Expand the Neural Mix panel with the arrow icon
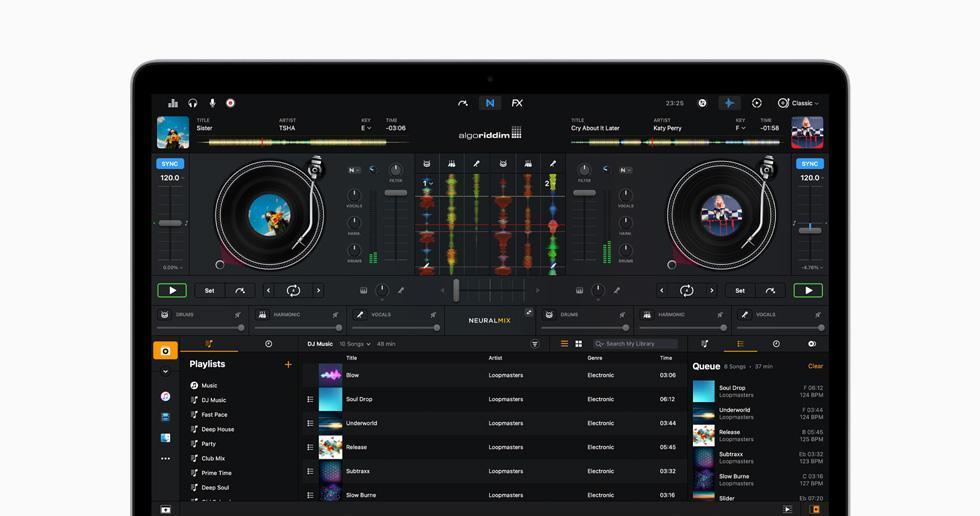Image resolution: width=980 pixels, height=516 pixels. [x=529, y=312]
